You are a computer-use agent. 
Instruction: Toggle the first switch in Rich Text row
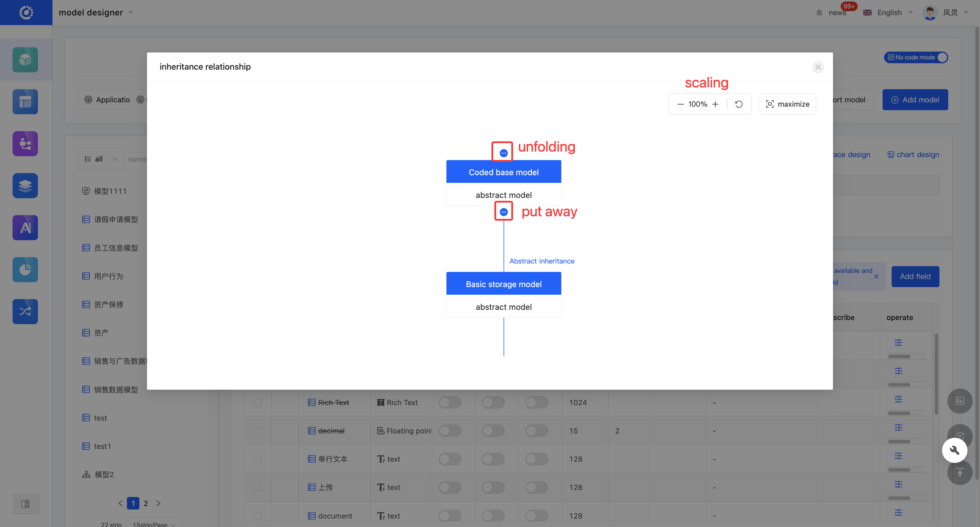(x=450, y=402)
